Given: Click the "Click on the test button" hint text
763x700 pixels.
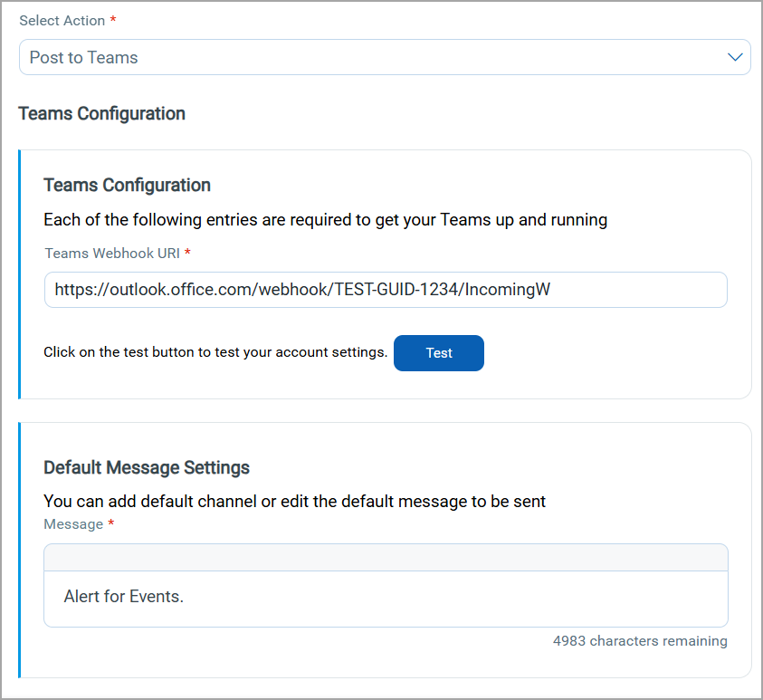Looking at the screenshot, I should point(215,352).
